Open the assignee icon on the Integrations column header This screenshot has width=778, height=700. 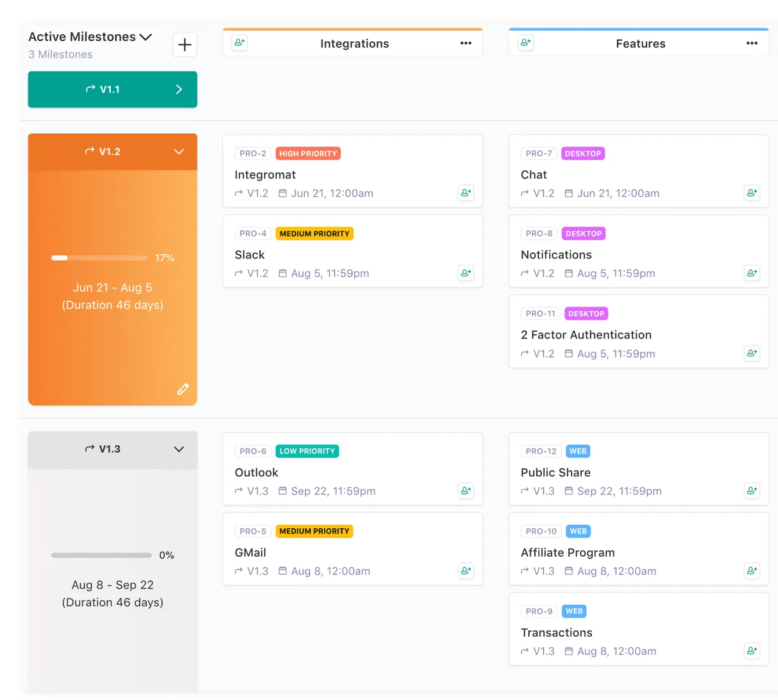pyautogui.click(x=239, y=42)
